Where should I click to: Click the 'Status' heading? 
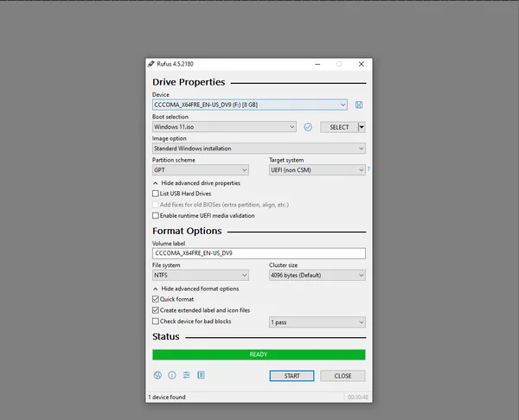click(x=166, y=337)
